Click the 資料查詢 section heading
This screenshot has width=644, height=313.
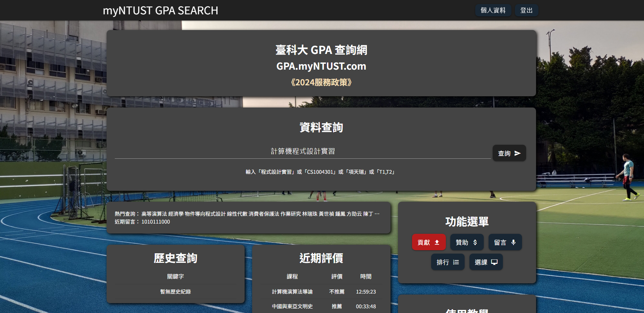pos(321,127)
